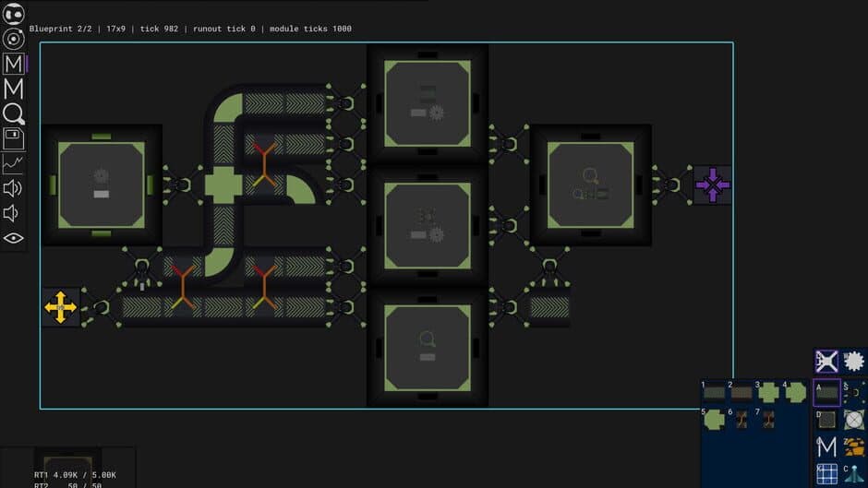Open the line graph statistics icon
The image size is (868, 488).
pos(13,164)
